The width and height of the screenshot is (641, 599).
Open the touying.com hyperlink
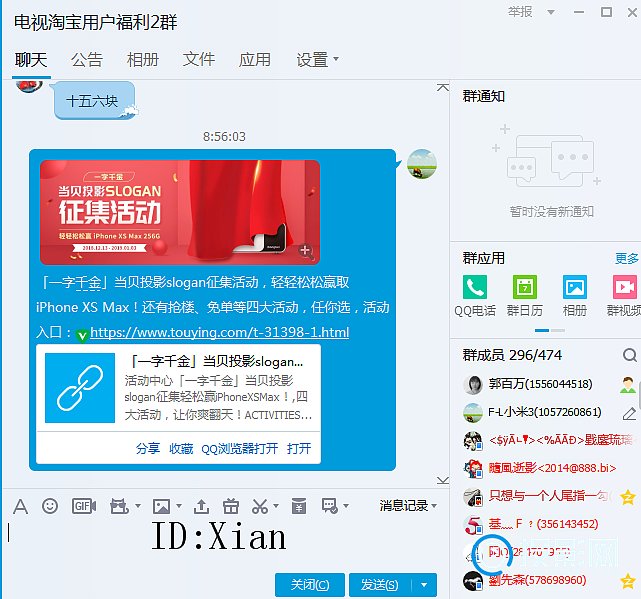pyautogui.click(x=220, y=332)
